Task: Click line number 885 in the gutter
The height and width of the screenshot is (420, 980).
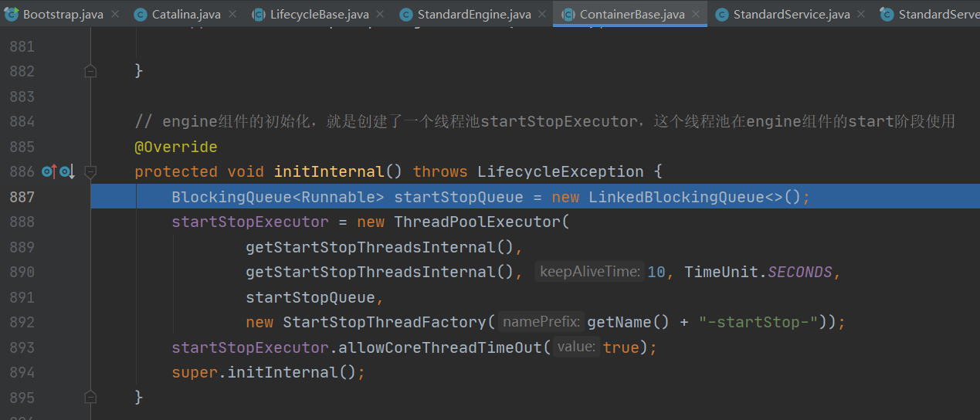Action: coord(22,147)
